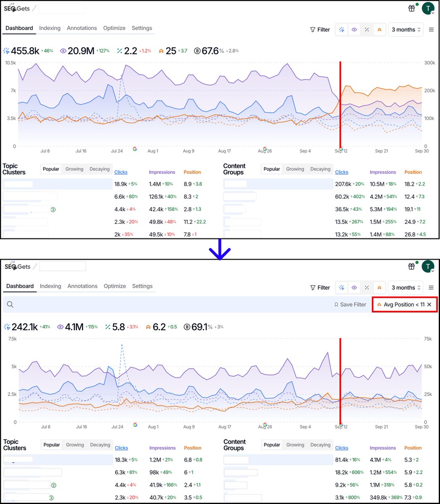Click the clicks cursor icon beside 242.1k

[x=7, y=327]
